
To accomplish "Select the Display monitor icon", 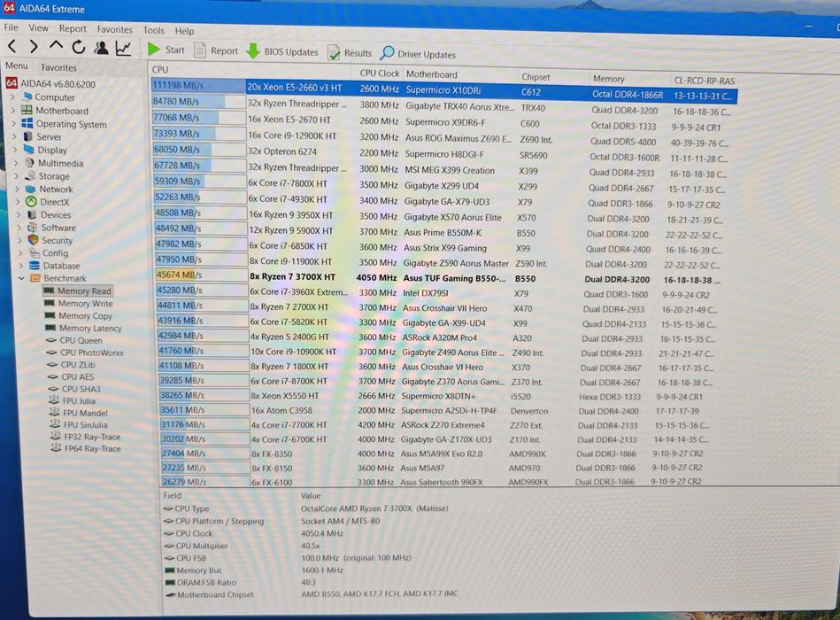I will [x=30, y=150].
